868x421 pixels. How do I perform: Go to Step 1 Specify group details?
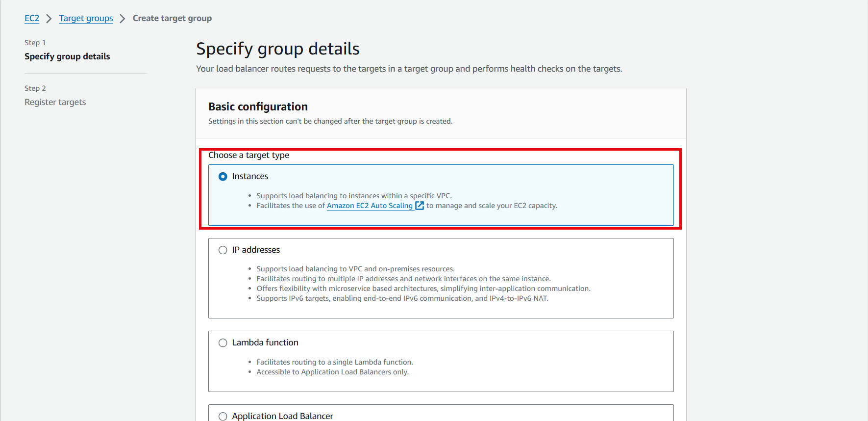(x=67, y=56)
